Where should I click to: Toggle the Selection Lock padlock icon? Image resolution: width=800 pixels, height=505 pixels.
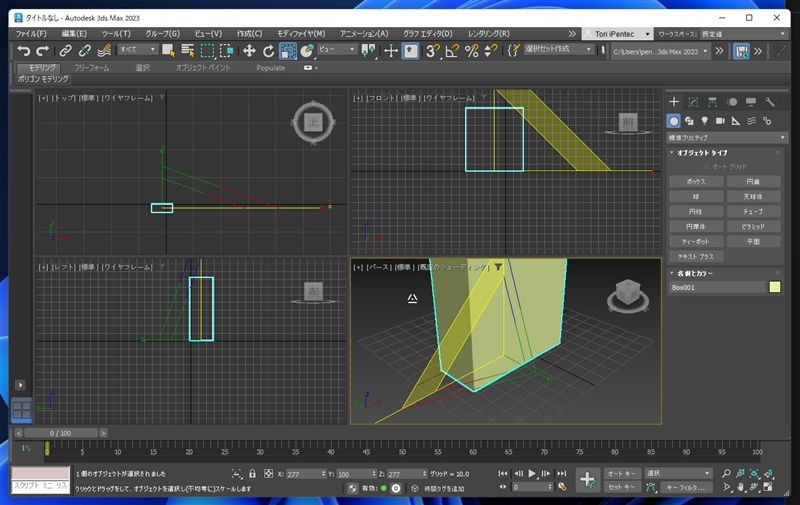pos(252,474)
